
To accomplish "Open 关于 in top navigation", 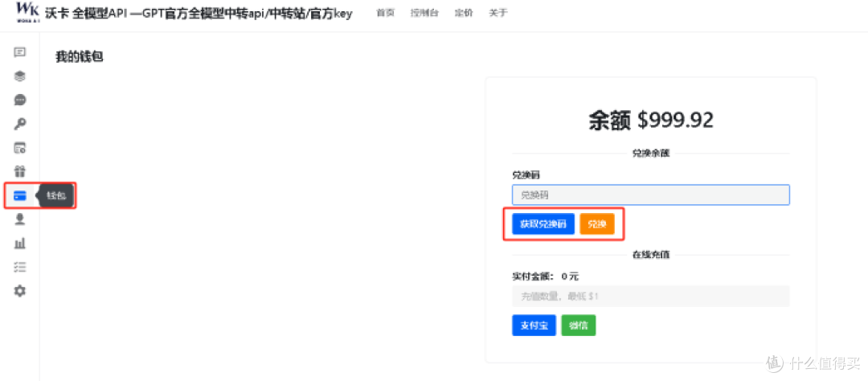I will 498,13.
